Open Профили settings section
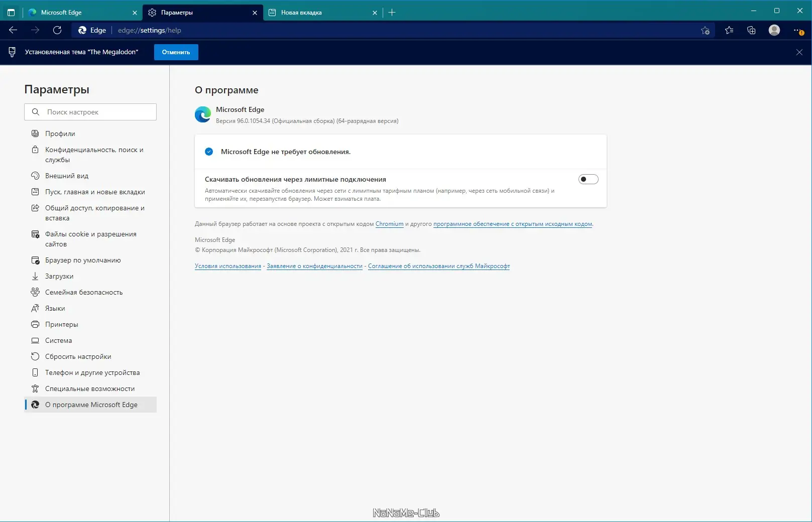 coord(90,134)
